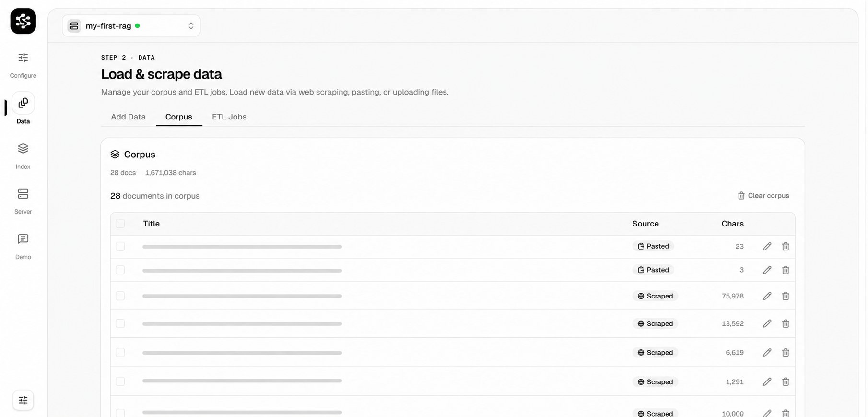Check the row with 75,978 chars

click(x=120, y=296)
